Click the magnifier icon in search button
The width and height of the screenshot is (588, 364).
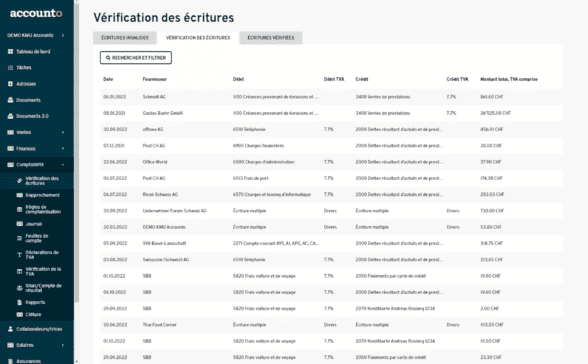coord(108,58)
